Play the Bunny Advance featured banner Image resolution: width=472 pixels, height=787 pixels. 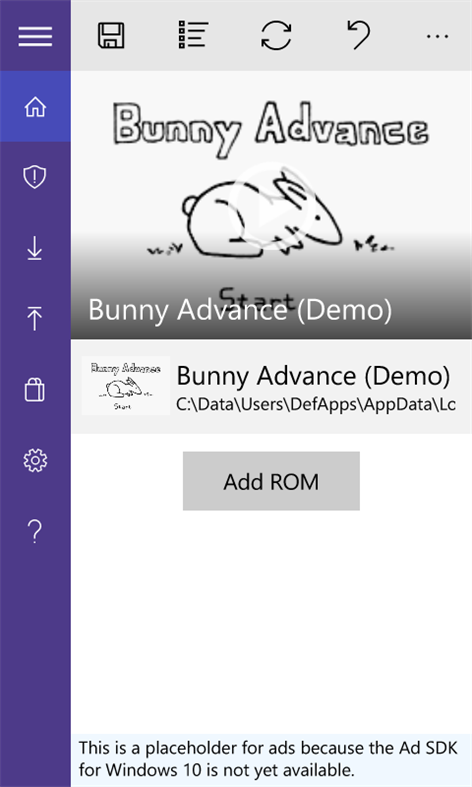point(271,205)
